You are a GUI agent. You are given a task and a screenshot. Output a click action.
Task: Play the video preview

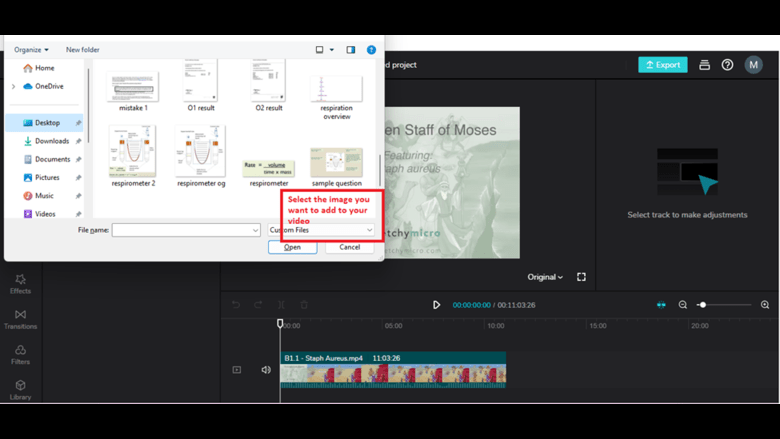point(436,305)
